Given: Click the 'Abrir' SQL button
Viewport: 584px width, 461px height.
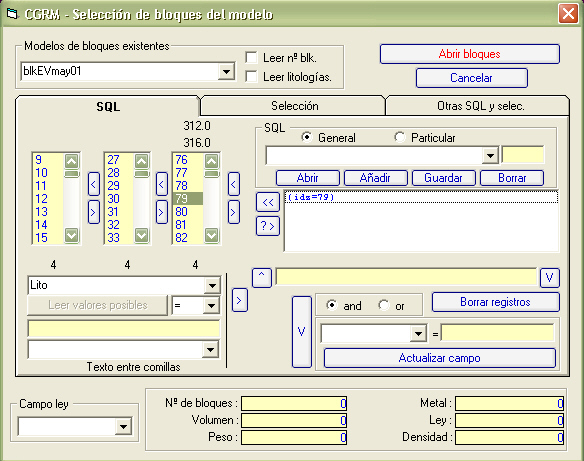Looking at the screenshot, I should [x=308, y=178].
